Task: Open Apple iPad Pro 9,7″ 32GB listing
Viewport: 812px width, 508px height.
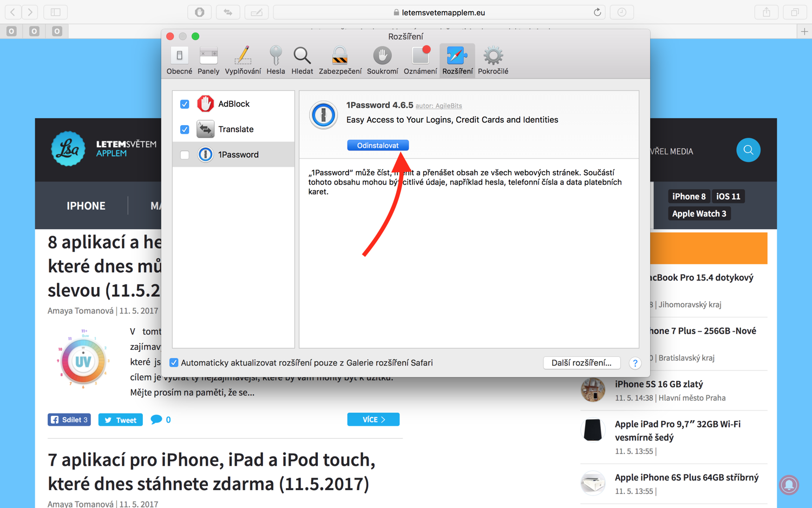Action: pyautogui.click(x=678, y=431)
